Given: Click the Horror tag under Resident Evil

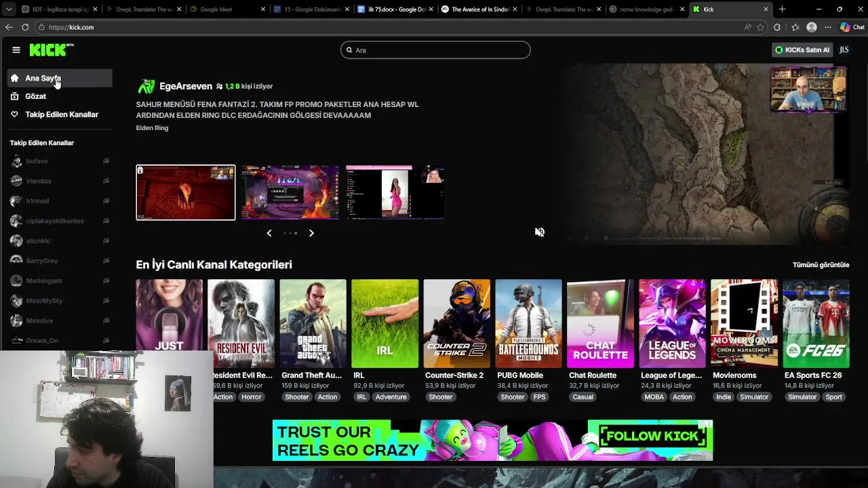Looking at the screenshot, I should [x=251, y=397].
